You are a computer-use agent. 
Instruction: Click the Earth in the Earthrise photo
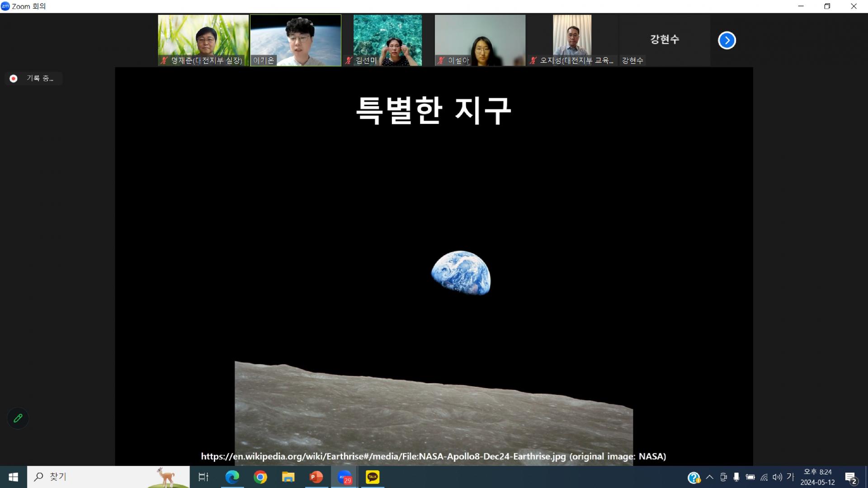tap(461, 272)
